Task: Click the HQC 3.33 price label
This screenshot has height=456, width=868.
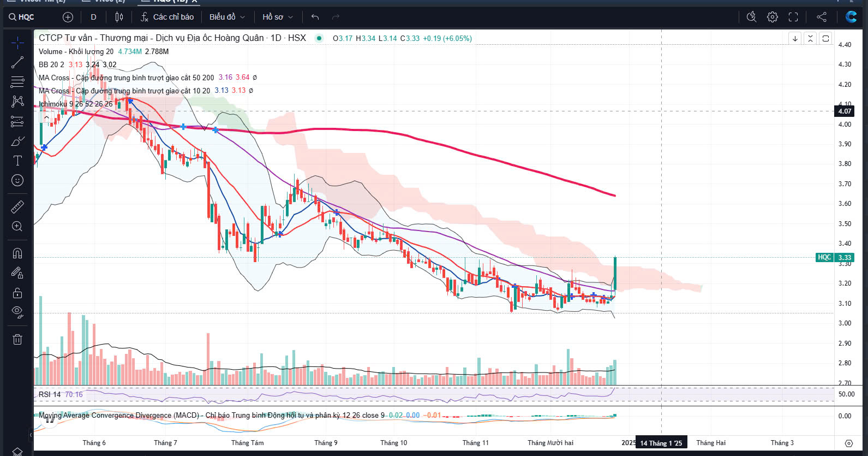Action: point(835,257)
